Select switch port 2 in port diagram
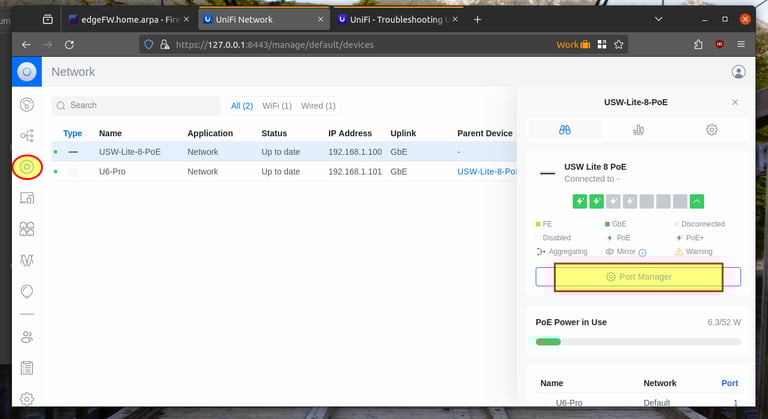This screenshot has height=419, width=768. click(x=597, y=201)
